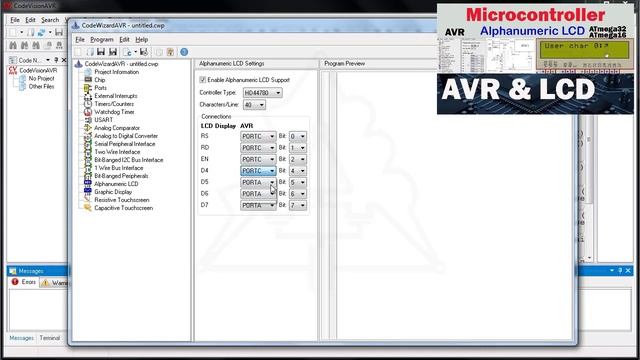Open arrow next to Program Preview icon
This screenshot has height=360, width=640.
click(135, 52)
